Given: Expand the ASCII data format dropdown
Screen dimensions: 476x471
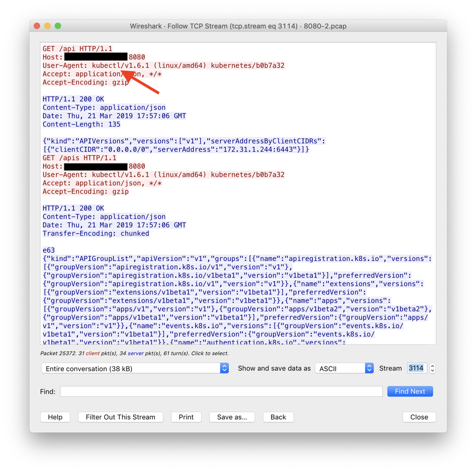Looking at the screenshot, I should click(344, 368).
